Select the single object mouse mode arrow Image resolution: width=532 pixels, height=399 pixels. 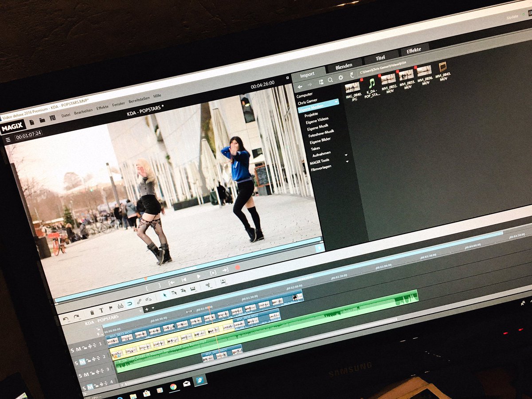click(164, 295)
